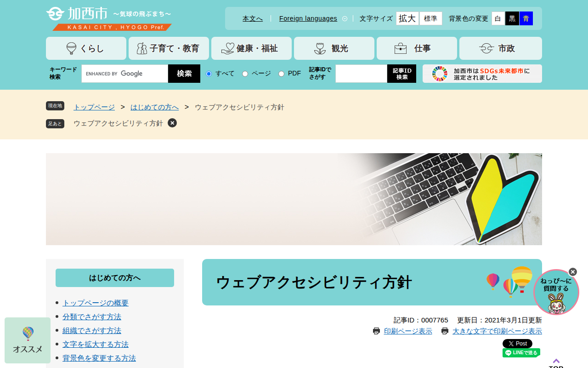Open 大きな文字で印刷ページ表示 link
Viewport: 588px width, 368px height.
tap(497, 331)
